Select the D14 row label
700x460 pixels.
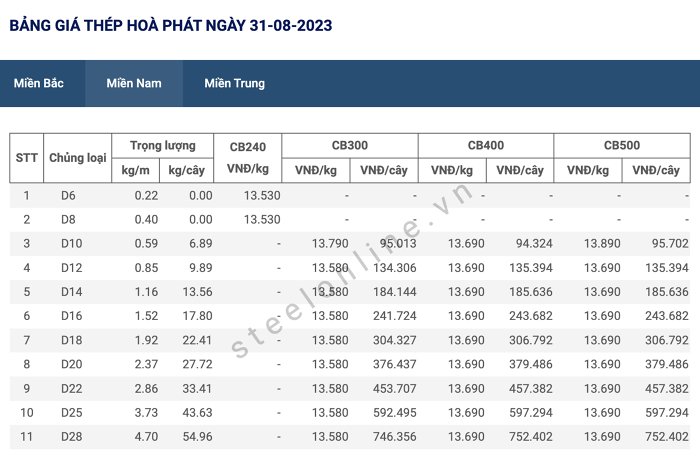(x=71, y=292)
